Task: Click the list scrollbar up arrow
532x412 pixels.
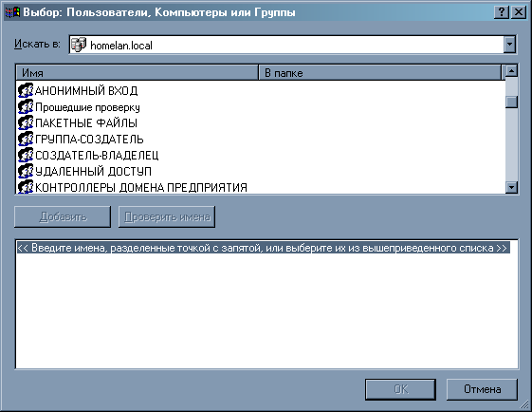Action: (x=511, y=71)
